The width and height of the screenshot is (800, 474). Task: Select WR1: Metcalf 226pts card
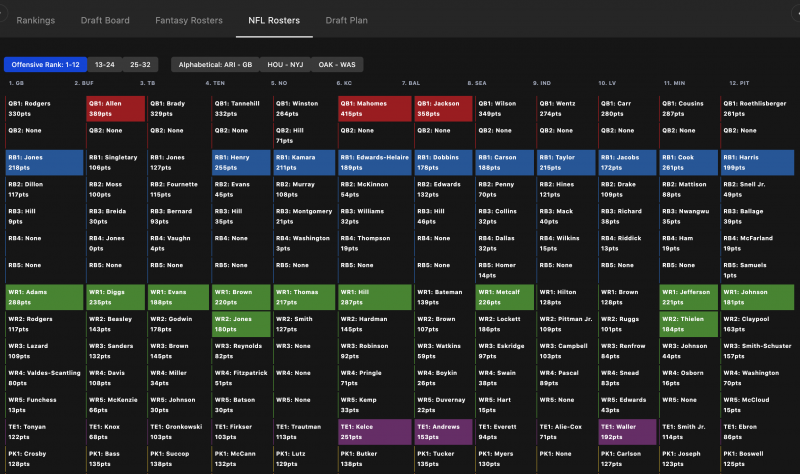(x=505, y=297)
